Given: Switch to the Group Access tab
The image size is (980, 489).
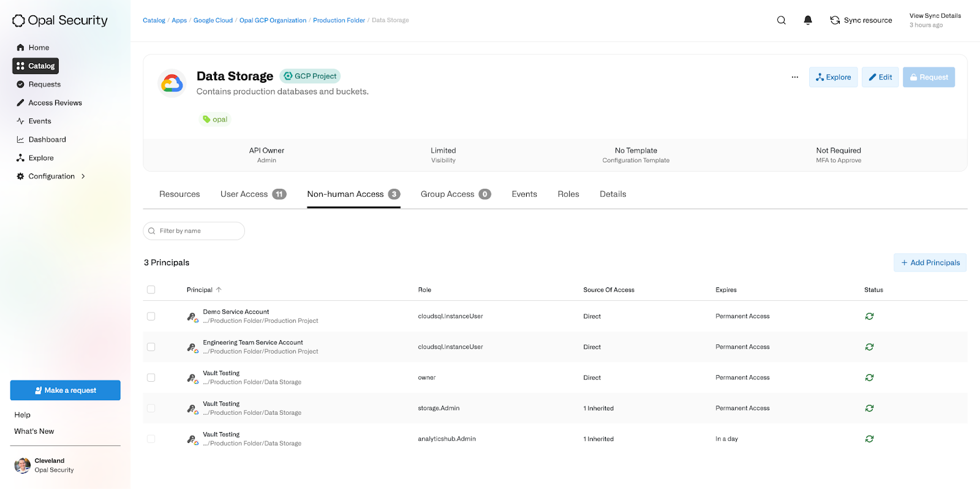Looking at the screenshot, I should (456, 194).
